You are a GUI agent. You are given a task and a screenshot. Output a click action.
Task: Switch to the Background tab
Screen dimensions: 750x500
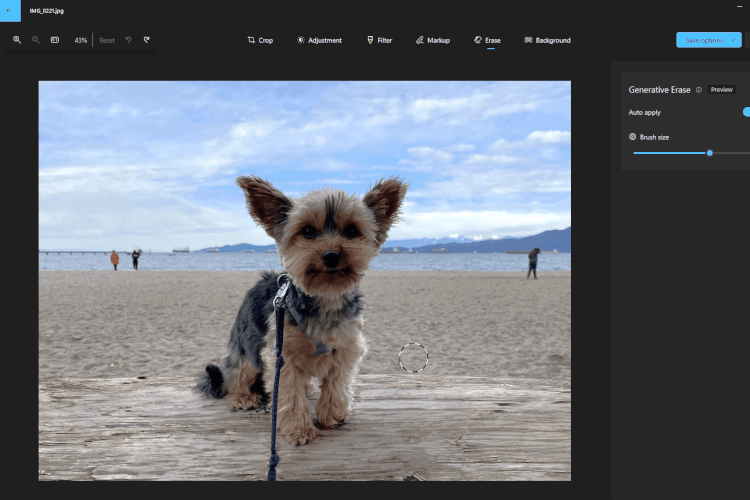548,41
